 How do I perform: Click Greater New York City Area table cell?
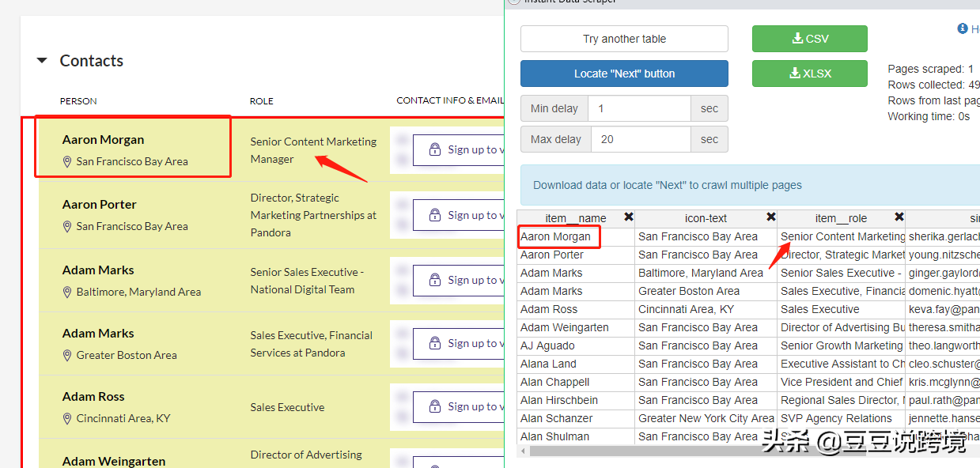[706, 418]
